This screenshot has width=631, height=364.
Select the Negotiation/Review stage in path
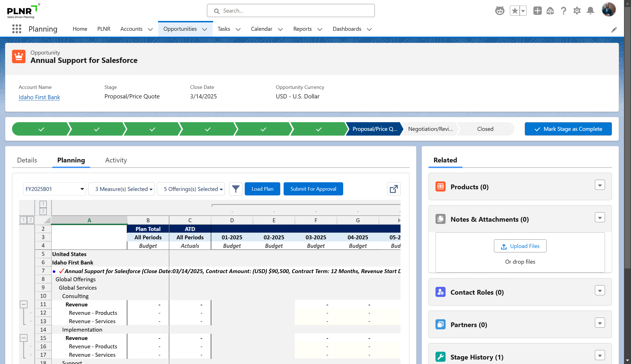coord(430,129)
